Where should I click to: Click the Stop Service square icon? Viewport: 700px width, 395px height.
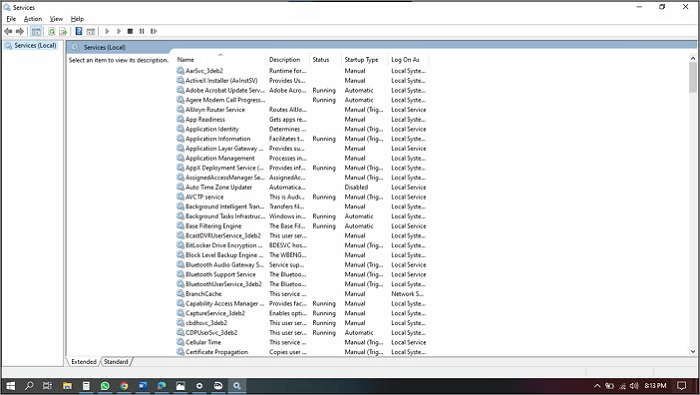(x=130, y=31)
